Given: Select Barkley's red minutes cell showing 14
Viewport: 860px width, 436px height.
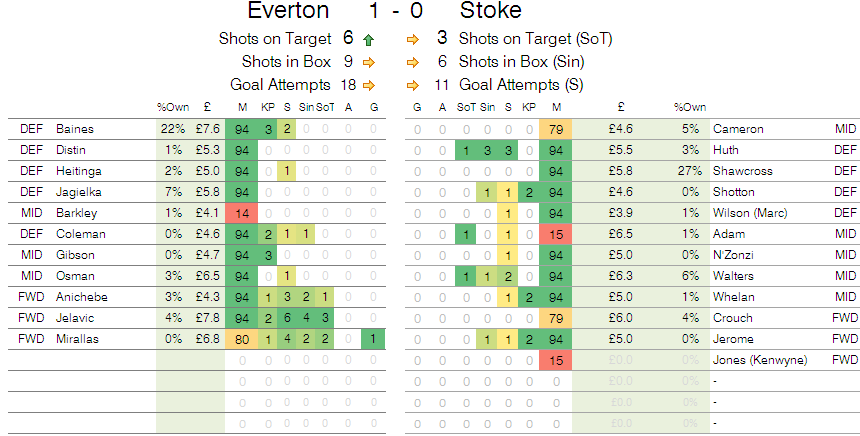Looking at the screenshot, I should [243, 213].
